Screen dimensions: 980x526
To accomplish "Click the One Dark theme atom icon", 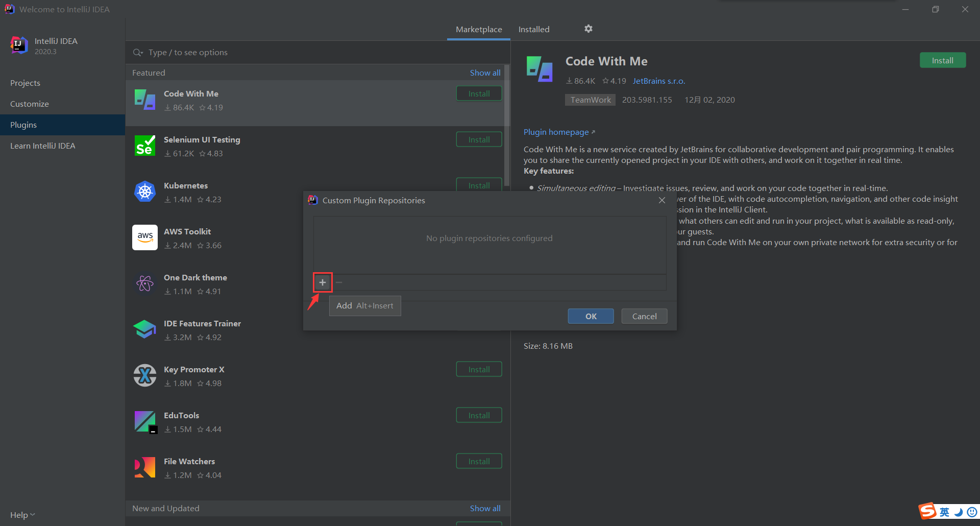I will [x=145, y=283].
